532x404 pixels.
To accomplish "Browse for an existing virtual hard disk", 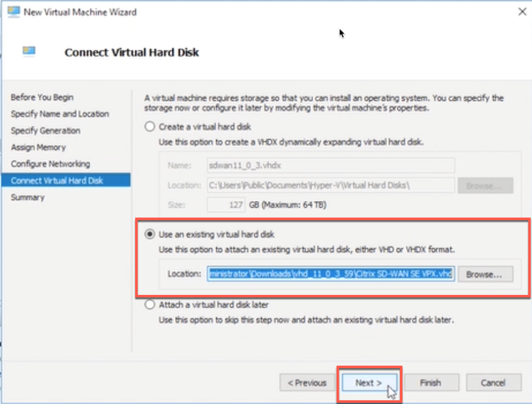I will coord(485,274).
